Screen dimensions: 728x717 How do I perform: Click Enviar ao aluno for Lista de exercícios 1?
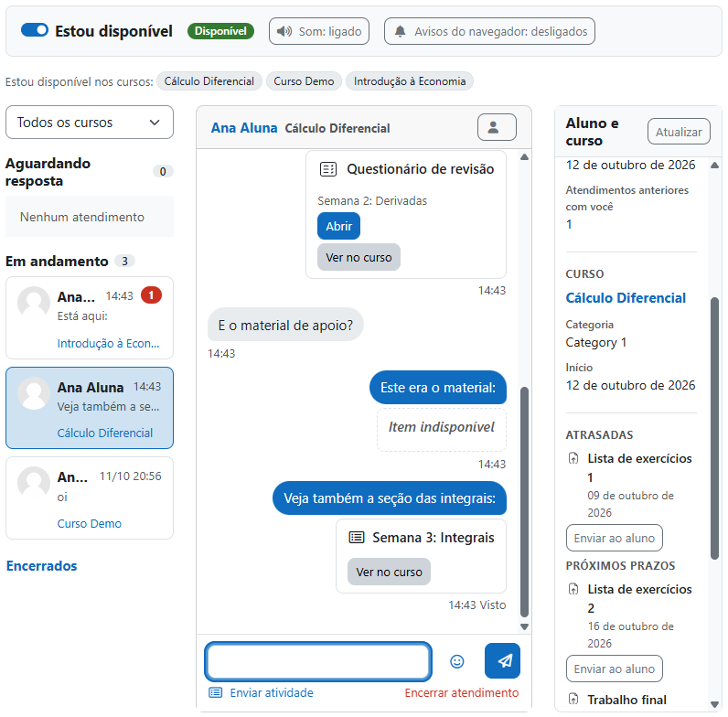(615, 538)
